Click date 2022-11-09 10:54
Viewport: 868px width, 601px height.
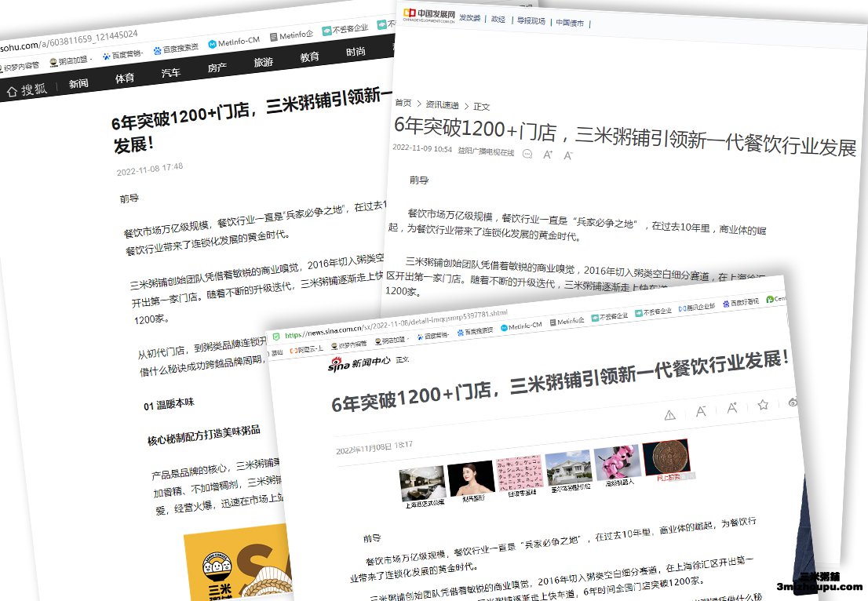point(422,149)
